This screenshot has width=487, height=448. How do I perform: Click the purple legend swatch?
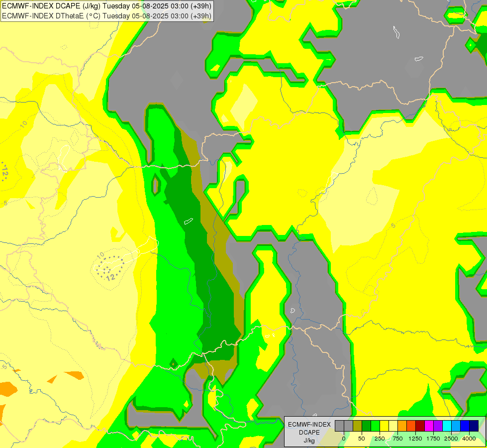[438, 426]
